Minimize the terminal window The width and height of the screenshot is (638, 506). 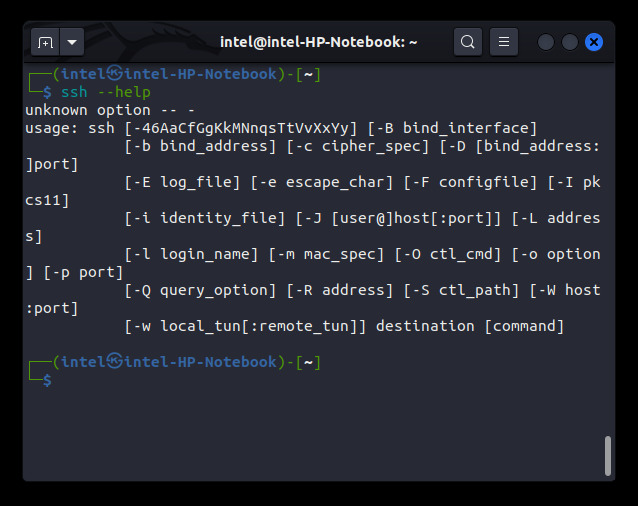tap(545, 42)
